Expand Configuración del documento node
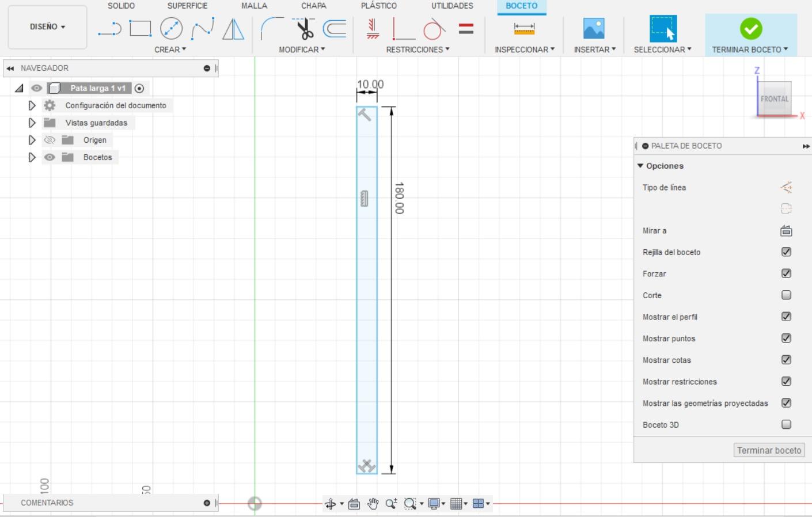This screenshot has height=517, width=812. tap(32, 105)
